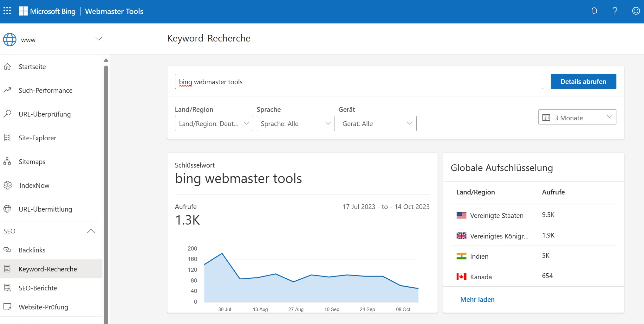Open the Land/Region: Deut... dropdown
644x324 pixels.
point(214,124)
